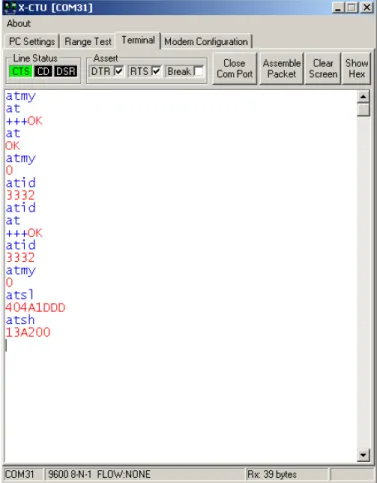377x483 pixels.
Task: Click the CD line status indicator
Action: (44, 71)
